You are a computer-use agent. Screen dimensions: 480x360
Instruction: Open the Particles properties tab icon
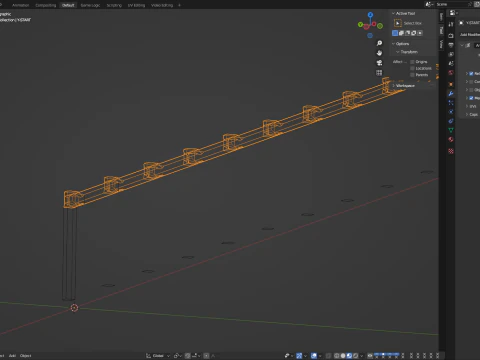click(451, 103)
